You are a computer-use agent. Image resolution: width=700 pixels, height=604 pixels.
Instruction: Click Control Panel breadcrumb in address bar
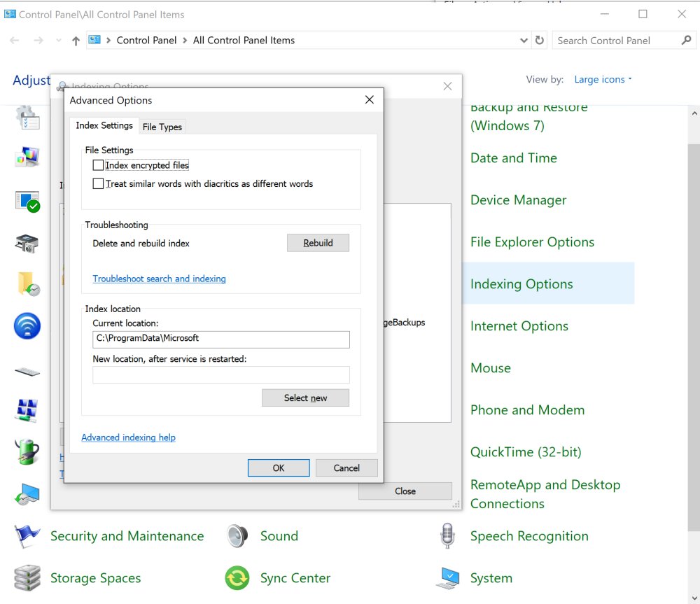146,40
